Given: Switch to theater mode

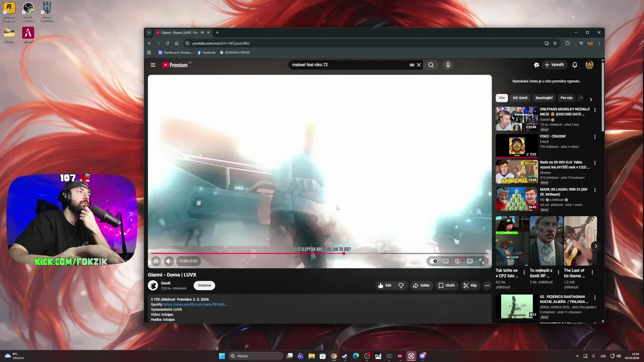Looking at the screenshot, I should click(469, 261).
